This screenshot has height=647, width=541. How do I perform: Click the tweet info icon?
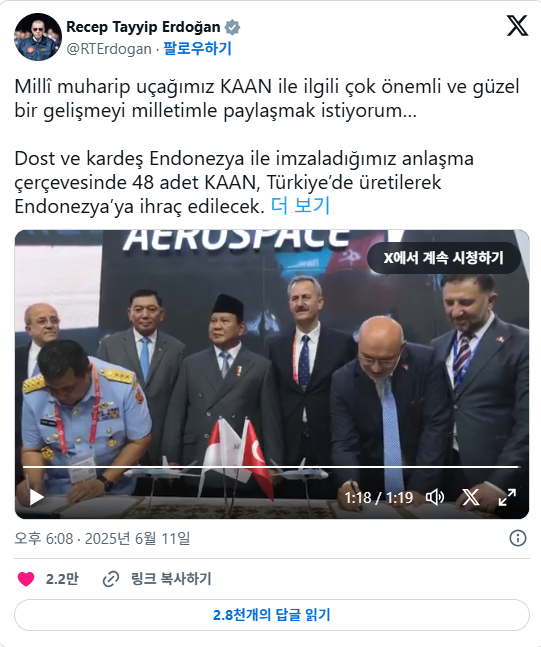coord(518,538)
